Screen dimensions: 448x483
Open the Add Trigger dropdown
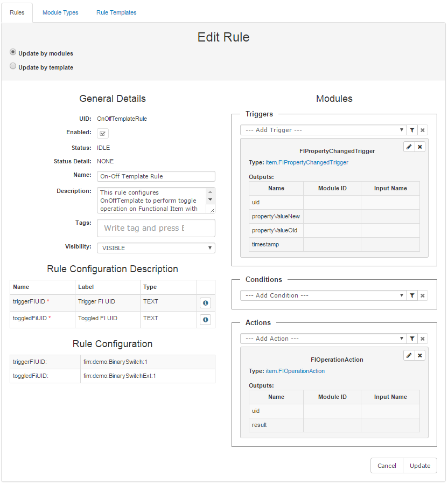(x=323, y=130)
